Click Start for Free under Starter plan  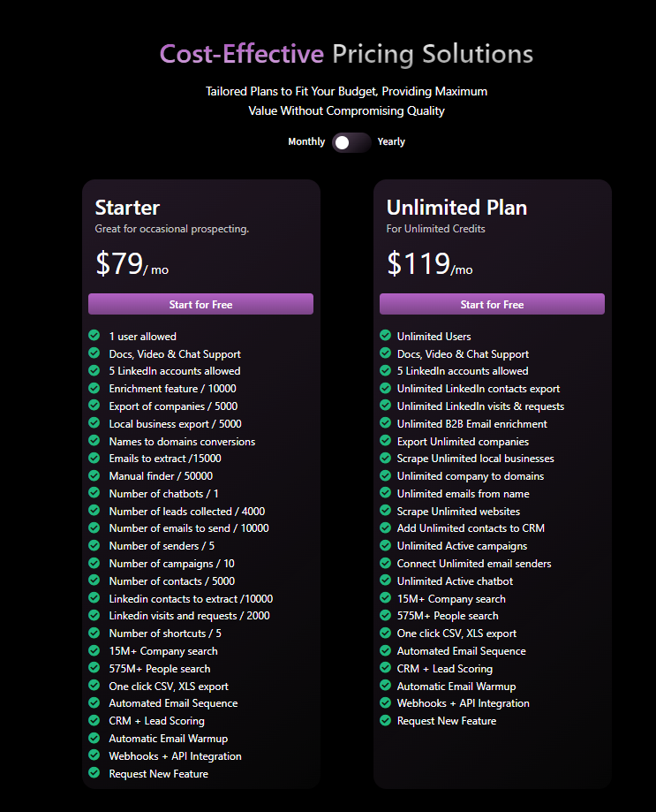point(200,304)
